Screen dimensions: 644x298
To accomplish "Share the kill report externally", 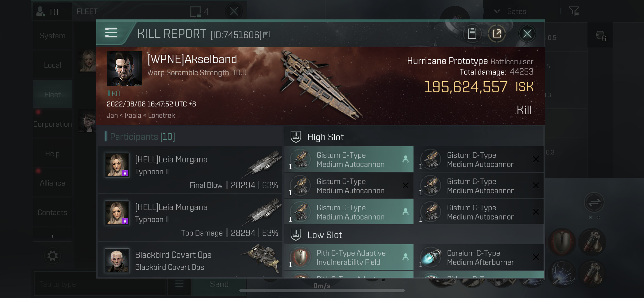I will click(x=496, y=34).
